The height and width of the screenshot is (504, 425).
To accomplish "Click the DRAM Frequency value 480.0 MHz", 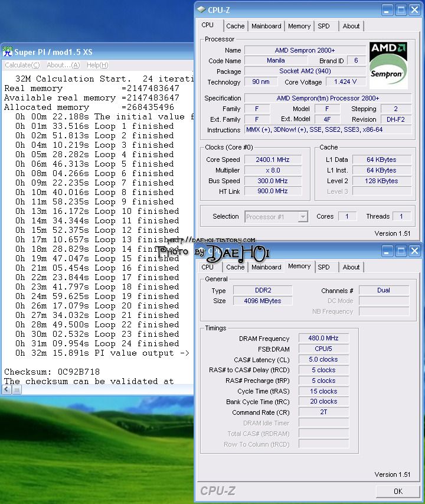I will (x=323, y=338).
